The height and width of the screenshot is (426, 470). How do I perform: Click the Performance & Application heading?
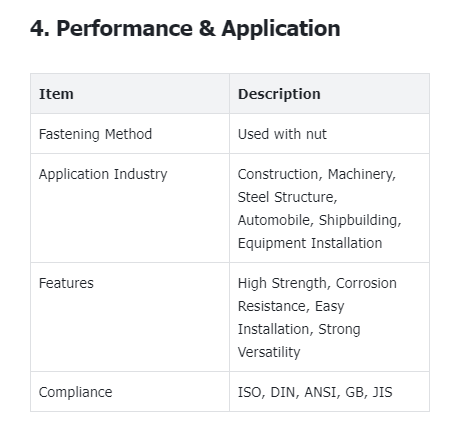pyautogui.click(x=185, y=29)
